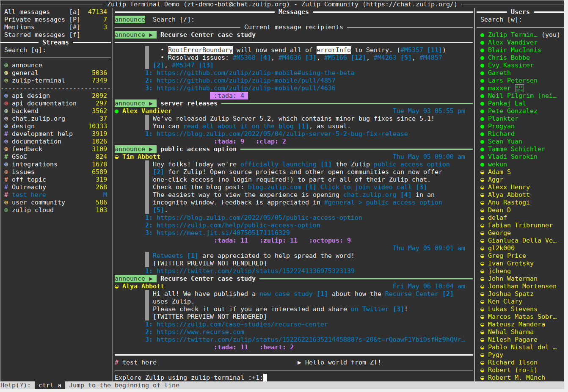Viewport: 568px width, 392px height.
Task: Open the Mentions view
Action: 18,27
